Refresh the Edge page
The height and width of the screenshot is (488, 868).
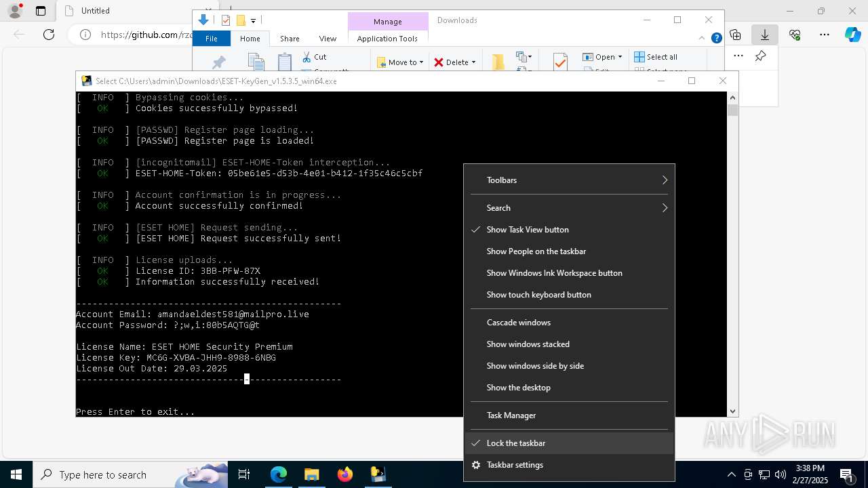pyautogui.click(x=49, y=35)
